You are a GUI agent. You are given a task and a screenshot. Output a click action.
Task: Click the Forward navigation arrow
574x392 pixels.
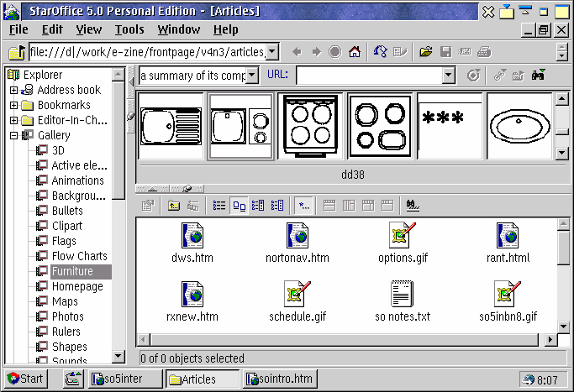coord(316,52)
